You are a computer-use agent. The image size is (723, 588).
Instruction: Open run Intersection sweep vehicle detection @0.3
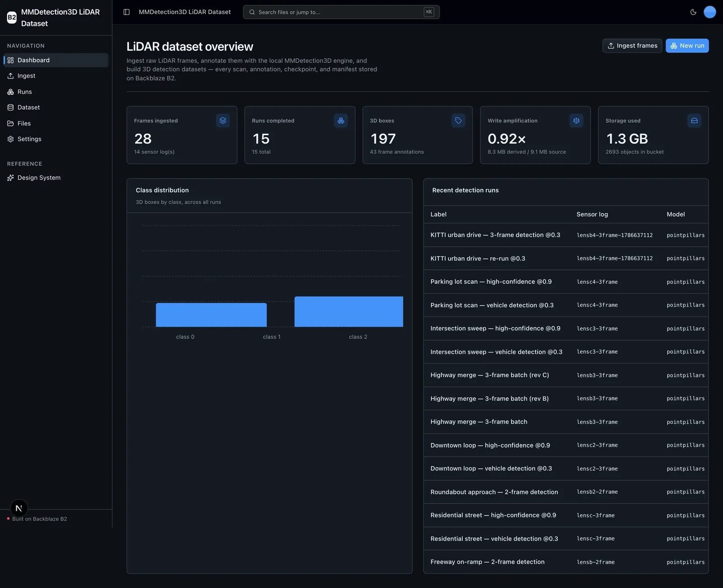pos(496,352)
